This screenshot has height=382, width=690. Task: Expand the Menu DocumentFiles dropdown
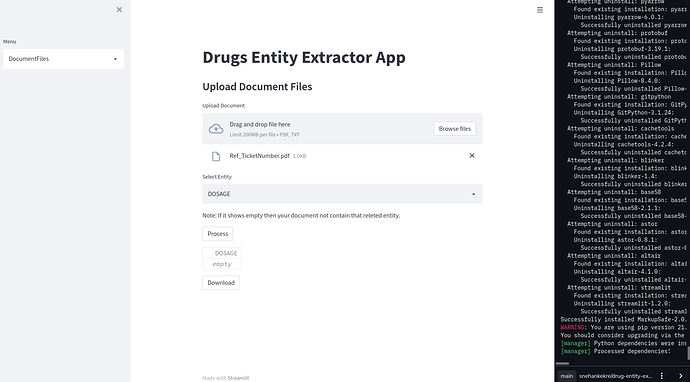tap(63, 59)
